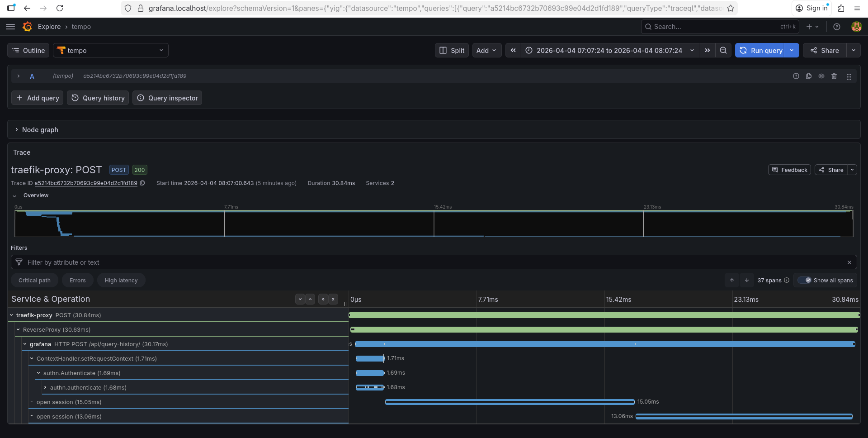Screen dimensions: 868x438
Task: Delete query A with trash icon
Action: tap(834, 76)
